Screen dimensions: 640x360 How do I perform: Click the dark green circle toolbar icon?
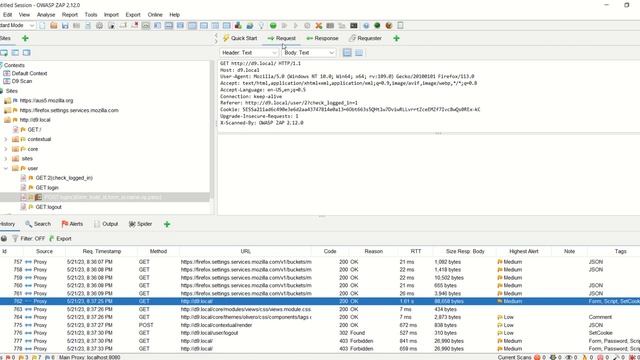[x=377, y=25]
